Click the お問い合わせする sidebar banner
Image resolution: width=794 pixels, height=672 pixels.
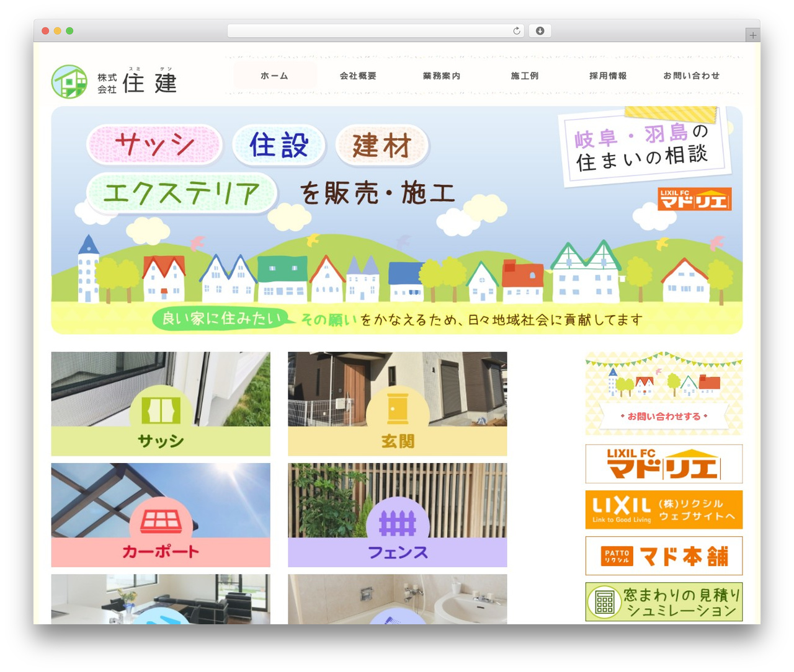pos(664,394)
